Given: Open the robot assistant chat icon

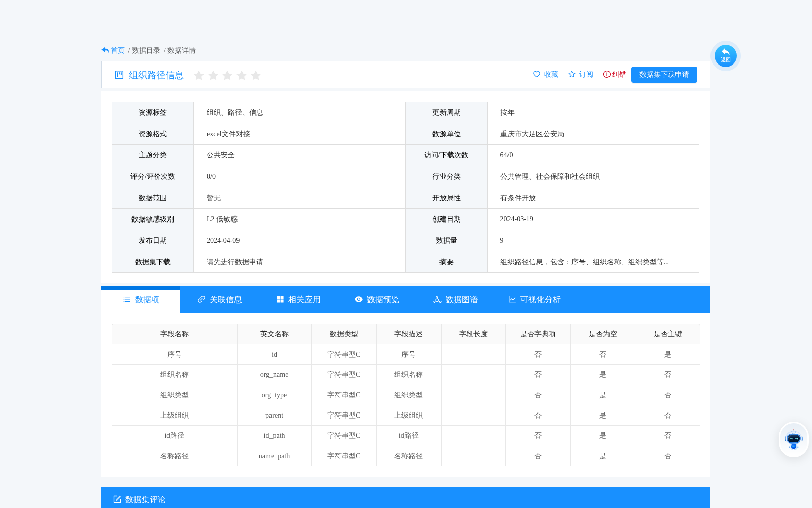Looking at the screenshot, I should (x=793, y=439).
